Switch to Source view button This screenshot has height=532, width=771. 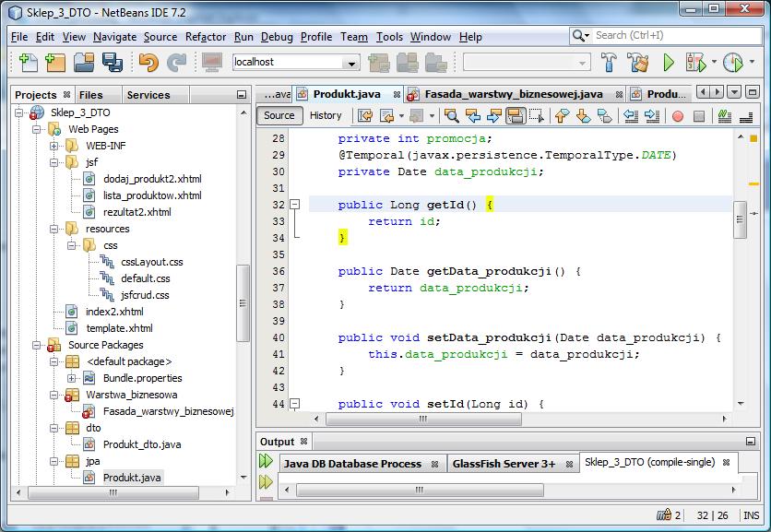click(279, 115)
